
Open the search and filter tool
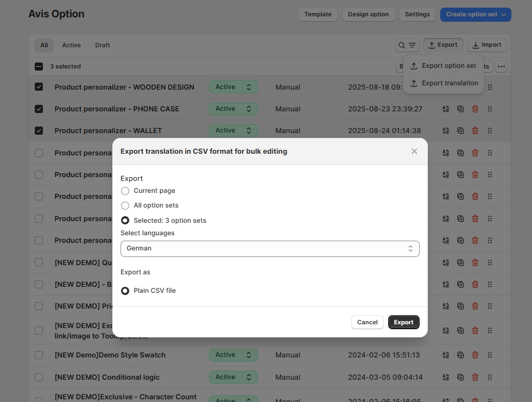tap(407, 45)
